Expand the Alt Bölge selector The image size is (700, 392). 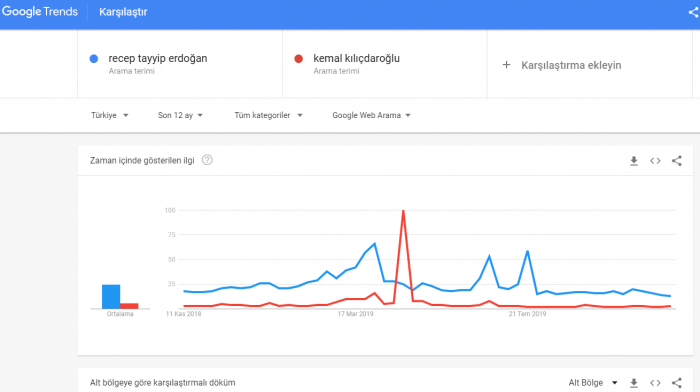coord(593,383)
